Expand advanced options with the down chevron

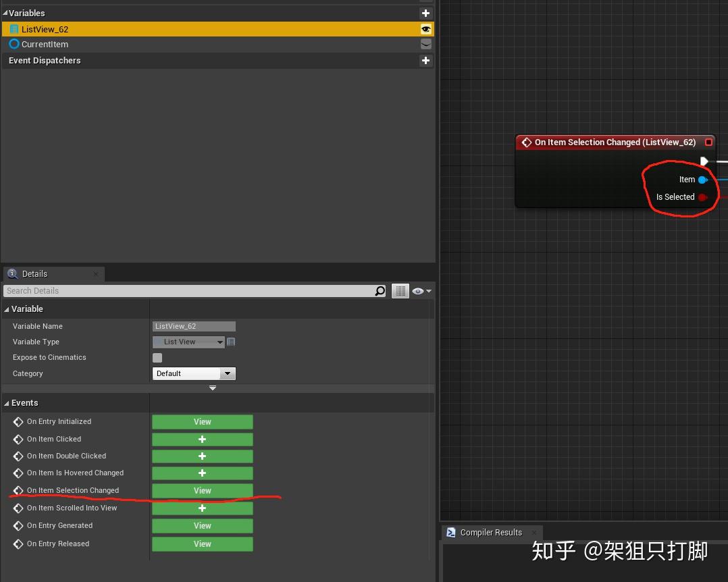[212, 388]
